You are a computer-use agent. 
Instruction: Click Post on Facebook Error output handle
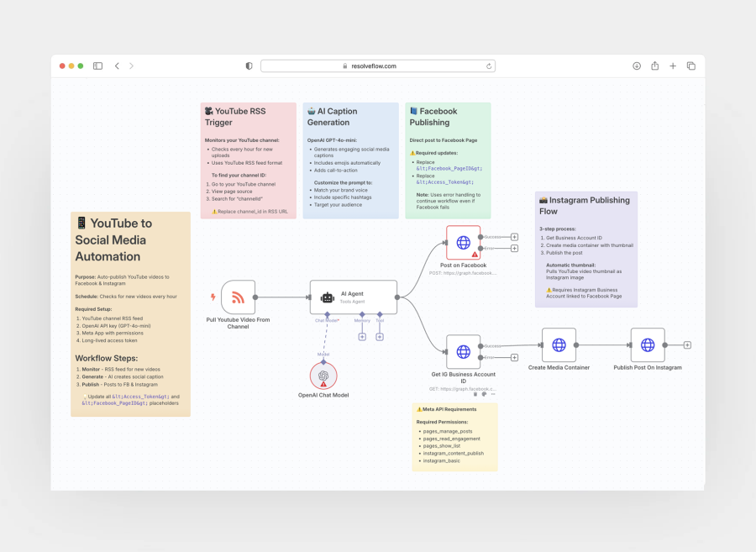(x=480, y=249)
